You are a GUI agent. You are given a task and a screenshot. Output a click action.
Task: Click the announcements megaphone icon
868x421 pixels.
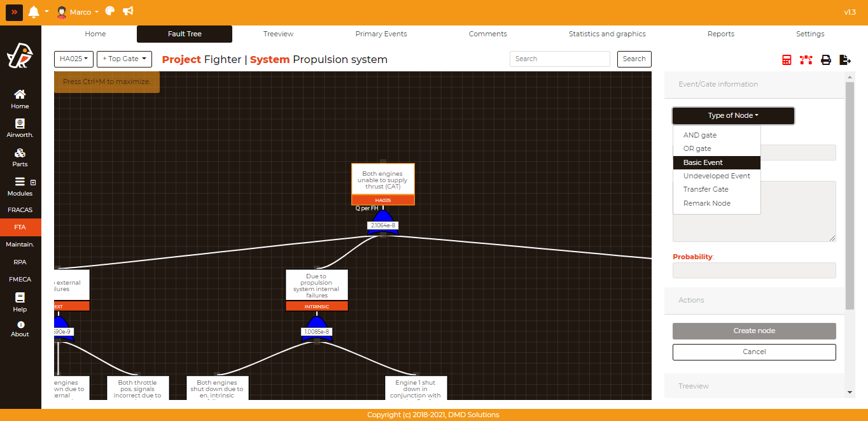[x=128, y=11]
